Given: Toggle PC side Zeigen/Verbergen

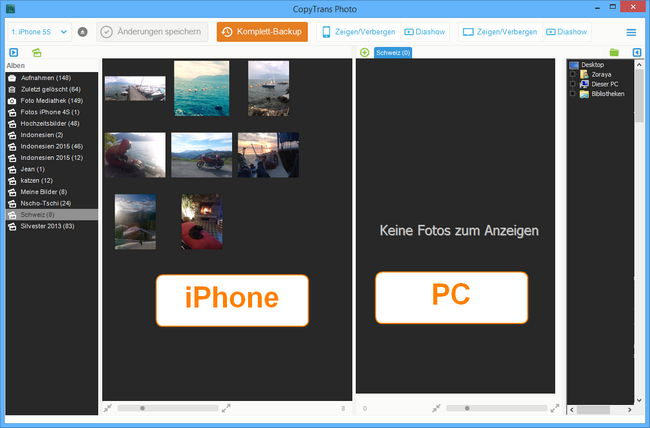Looking at the screenshot, I should 500,32.
